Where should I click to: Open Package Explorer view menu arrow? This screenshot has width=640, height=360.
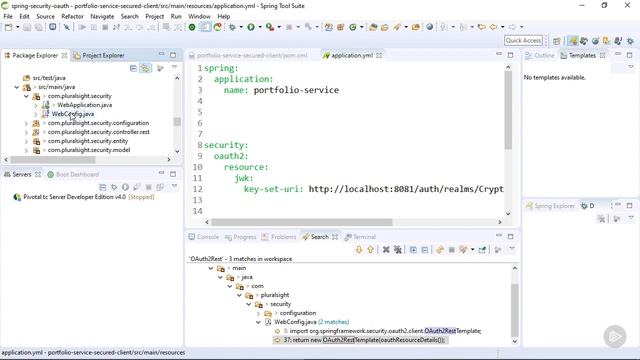175,67
